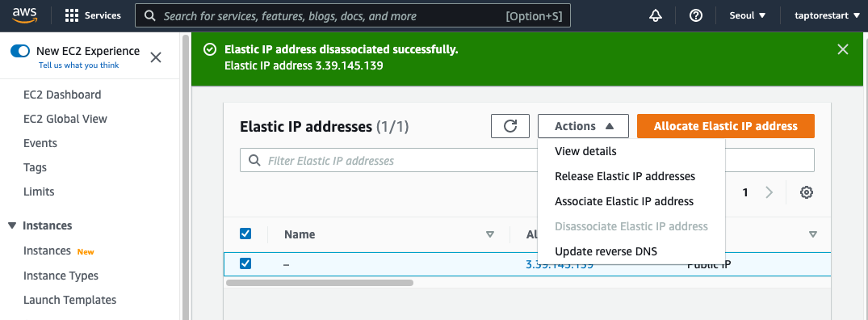Open EC2 Global View
Image resolution: width=868 pixels, height=320 pixels.
[x=65, y=119]
